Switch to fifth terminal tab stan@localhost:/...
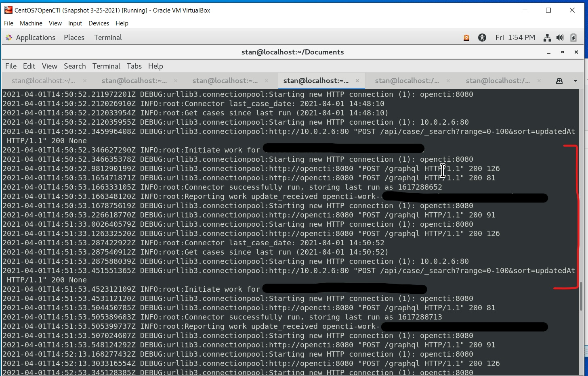 tap(407, 81)
